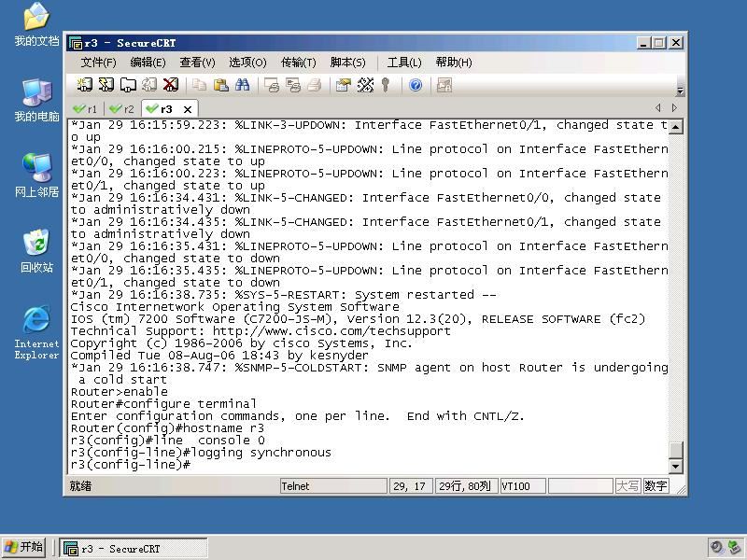The height and width of the screenshot is (560, 747).
Task: Click r3 - SecureCRT taskbar button
Action: [134, 549]
